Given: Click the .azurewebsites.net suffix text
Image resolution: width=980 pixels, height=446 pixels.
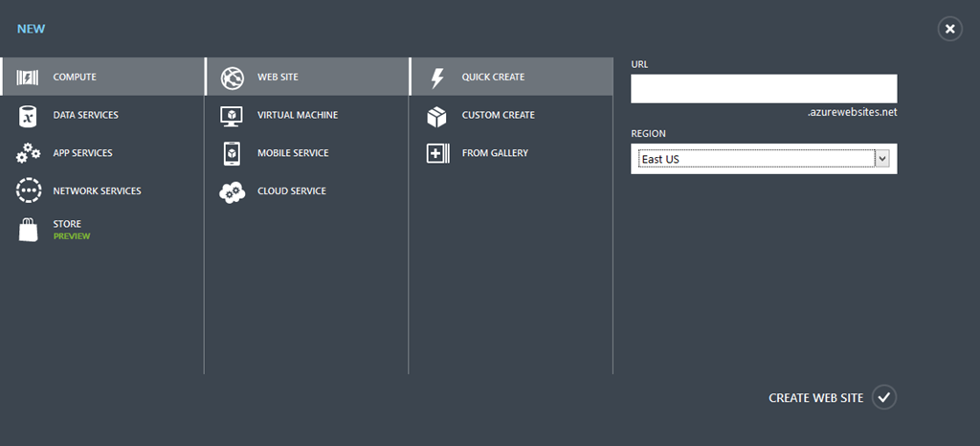Looking at the screenshot, I should point(853,113).
